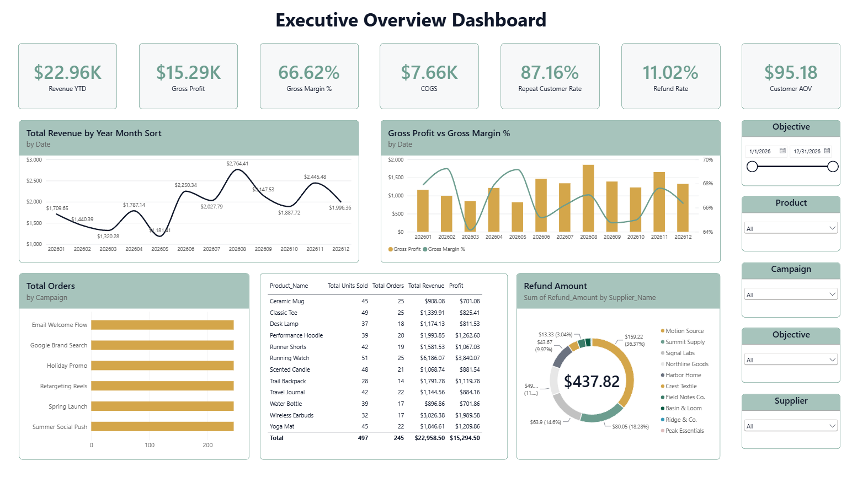Open the Objective dropdown showing All
The width and height of the screenshot is (868, 477).
[791, 360]
